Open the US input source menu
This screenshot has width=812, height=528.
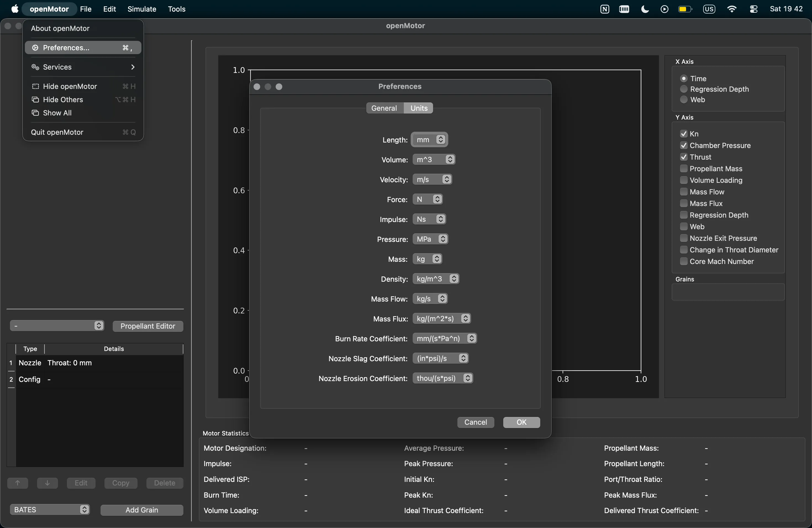click(709, 9)
